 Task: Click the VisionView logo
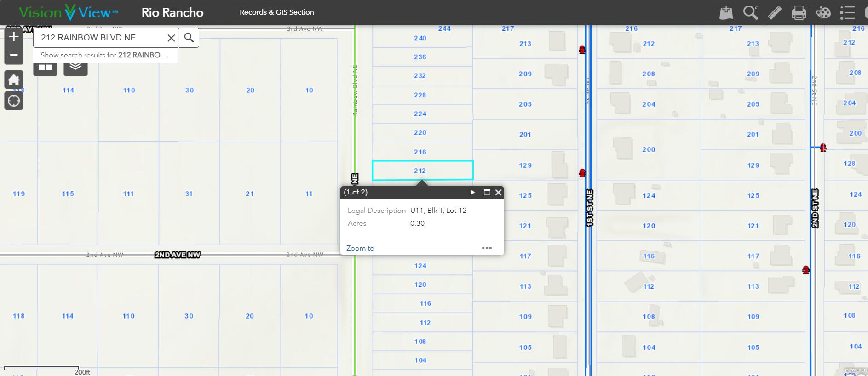point(68,12)
